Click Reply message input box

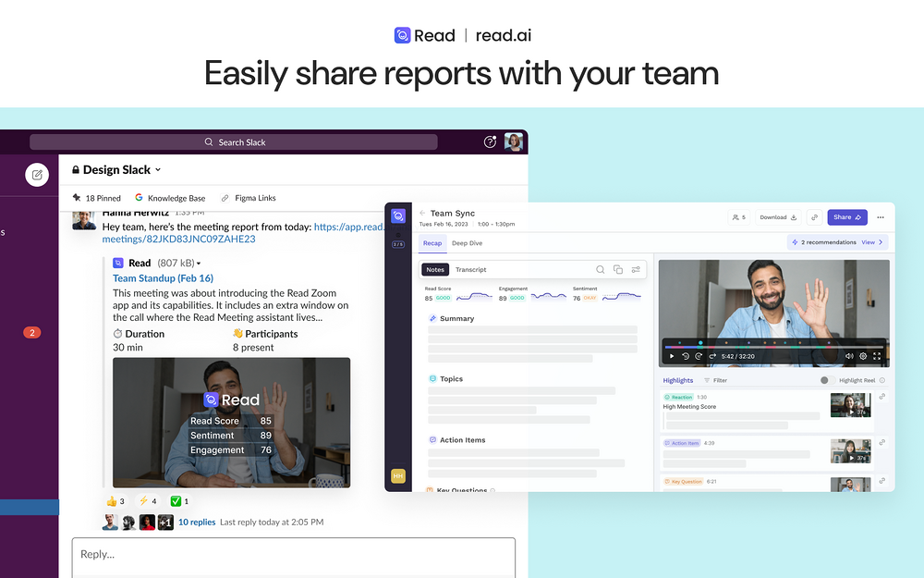pyautogui.click(x=294, y=558)
